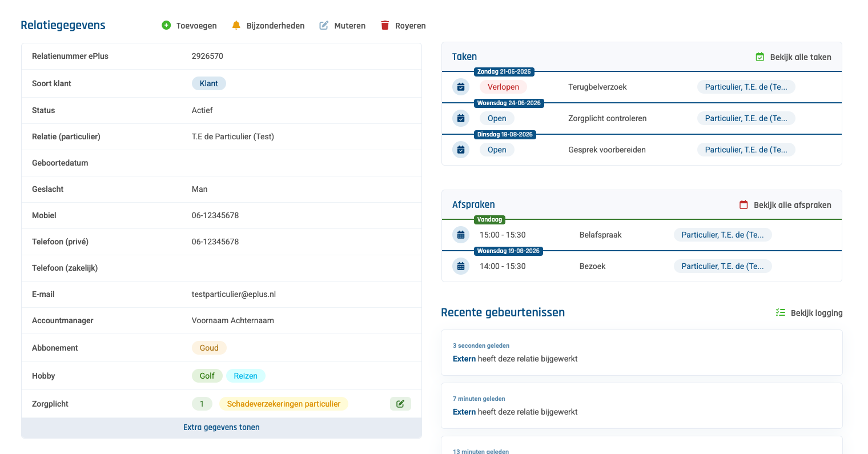Click the Schadeverzekeringen particulier tag
This screenshot has width=868, height=454.
point(284,404)
